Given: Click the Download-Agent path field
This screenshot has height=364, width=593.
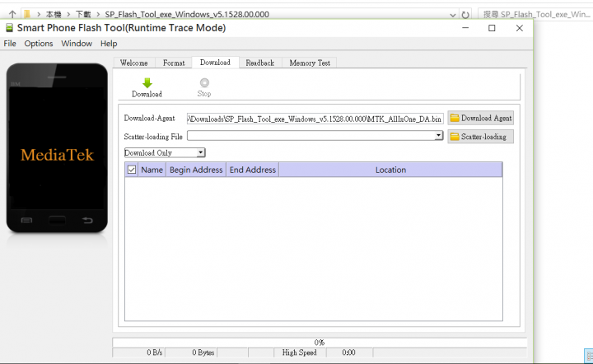Looking at the screenshot, I should (x=315, y=119).
